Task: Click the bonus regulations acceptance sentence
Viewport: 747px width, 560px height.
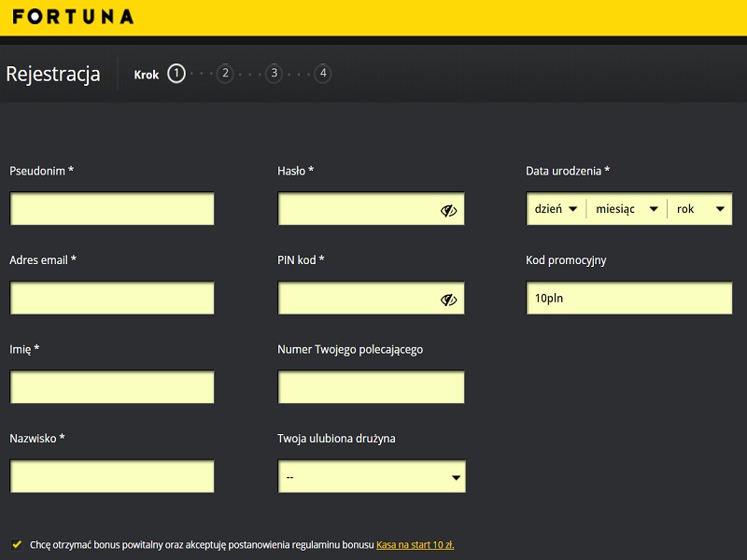Action: [202, 545]
